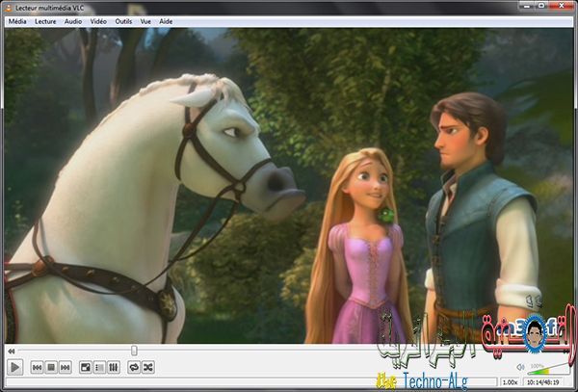Skip to the next media item
The image size is (578, 392).
[66, 367]
